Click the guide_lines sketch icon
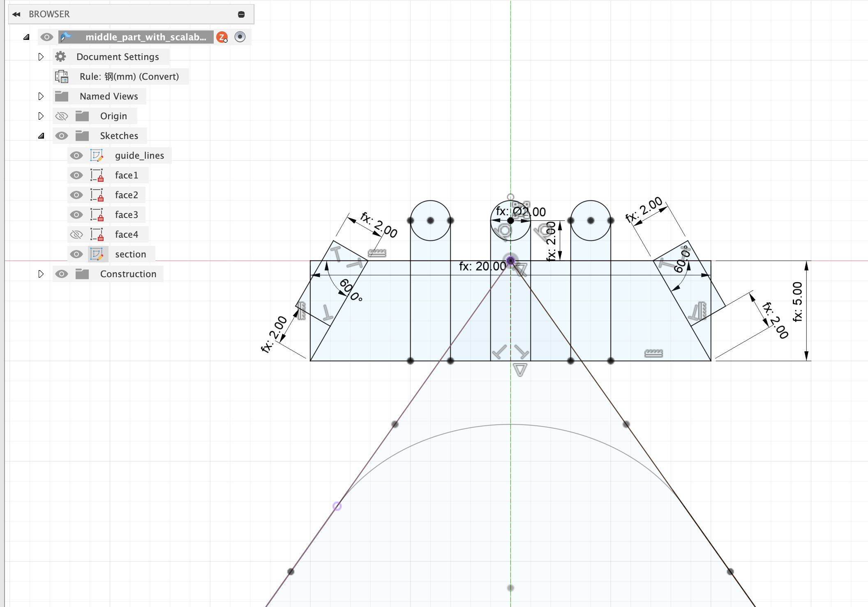The image size is (868, 607). click(97, 155)
